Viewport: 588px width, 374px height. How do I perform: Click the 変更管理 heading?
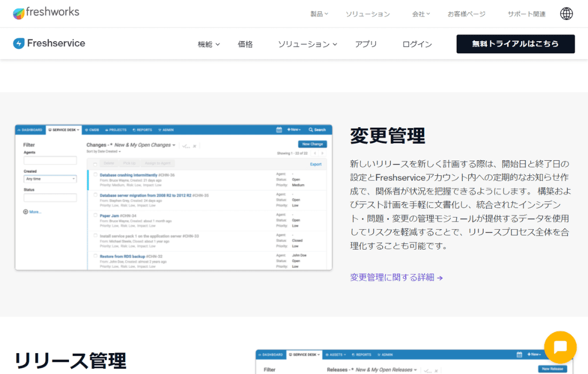pos(388,135)
